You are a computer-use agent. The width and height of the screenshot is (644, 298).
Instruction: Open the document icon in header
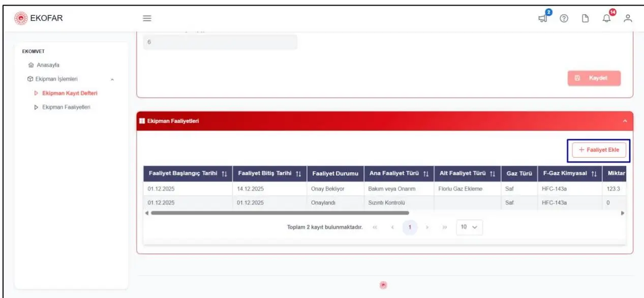pos(585,18)
